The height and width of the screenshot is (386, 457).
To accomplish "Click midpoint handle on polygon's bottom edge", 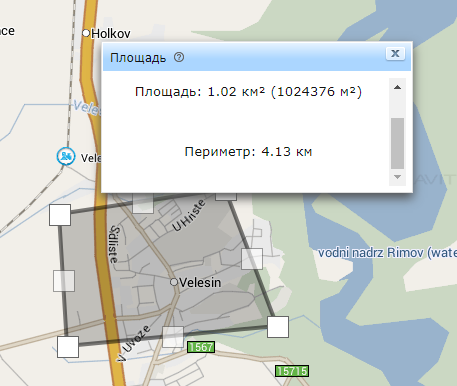I will (173, 337).
